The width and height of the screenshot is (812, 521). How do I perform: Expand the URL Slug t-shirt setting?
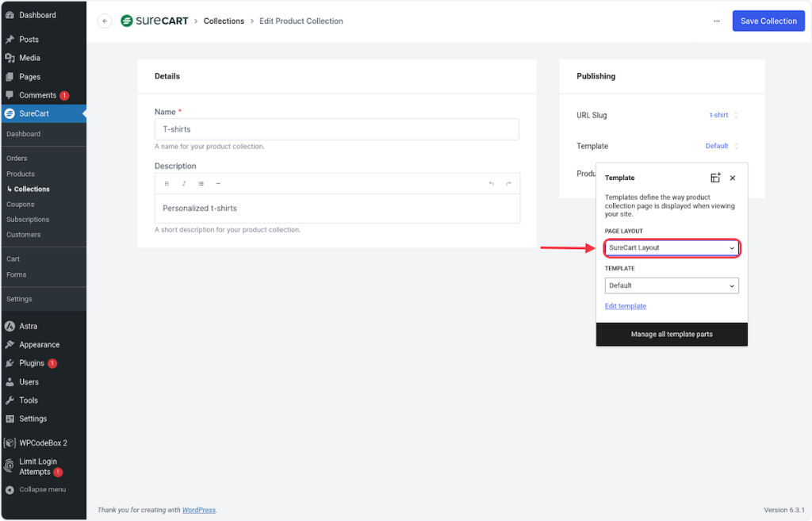point(723,115)
